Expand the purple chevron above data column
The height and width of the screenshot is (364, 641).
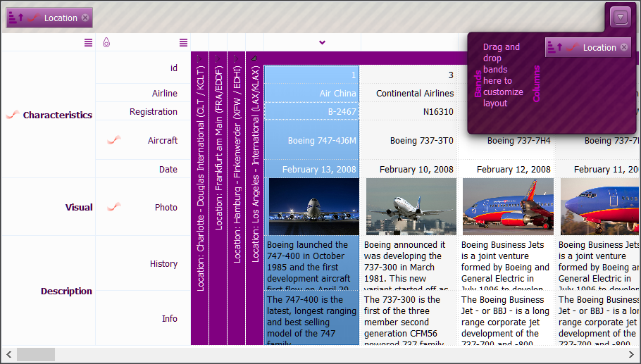tap(322, 43)
